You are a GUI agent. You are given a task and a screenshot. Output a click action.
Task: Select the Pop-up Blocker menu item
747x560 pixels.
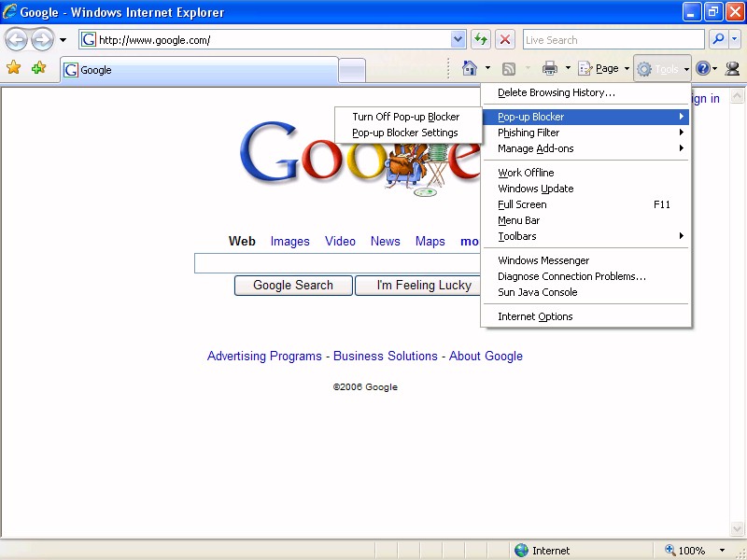tap(586, 117)
